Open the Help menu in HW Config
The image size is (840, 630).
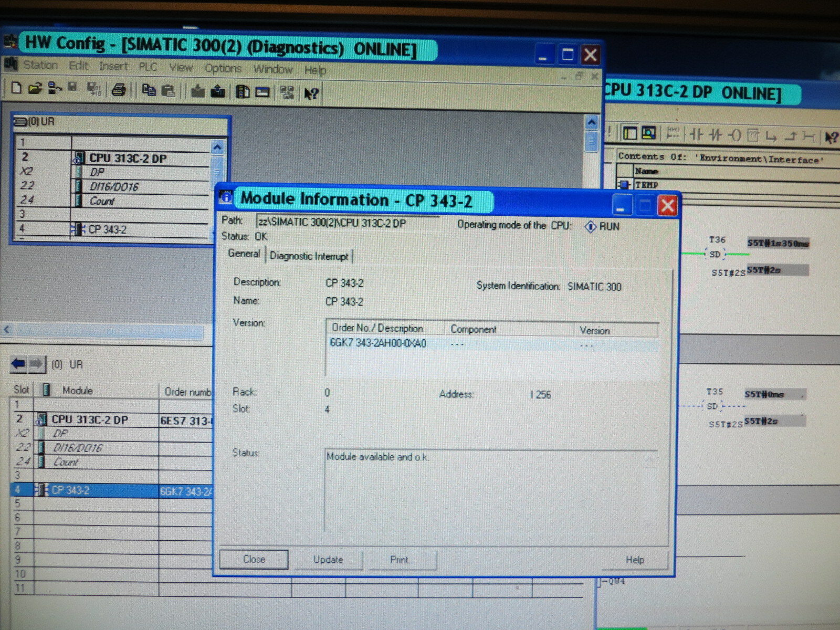point(315,70)
